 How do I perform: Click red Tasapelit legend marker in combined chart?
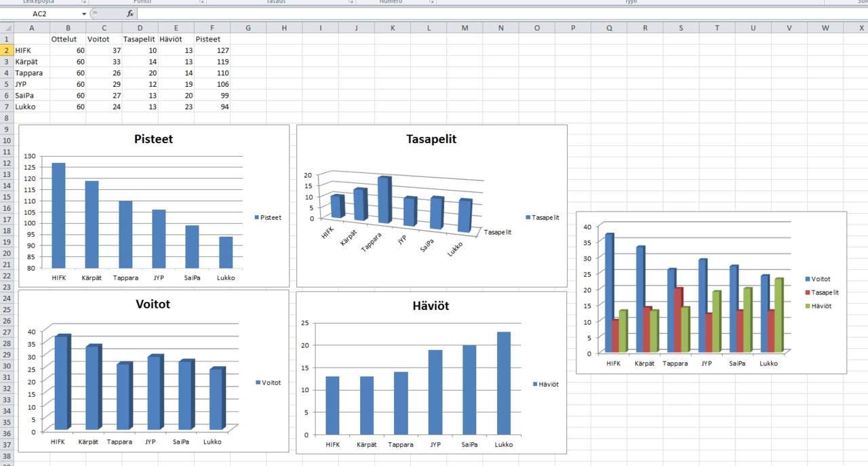[x=808, y=293]
